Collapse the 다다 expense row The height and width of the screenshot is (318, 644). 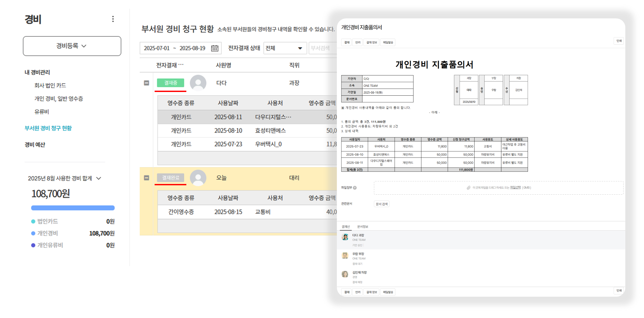[147, 83]
